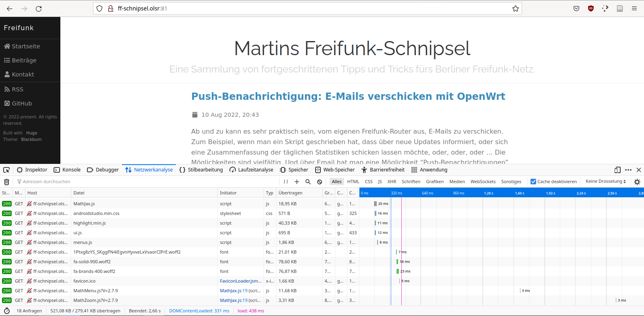
Task: Click the Freifunk site brand heading
Action: pos(19,28)
